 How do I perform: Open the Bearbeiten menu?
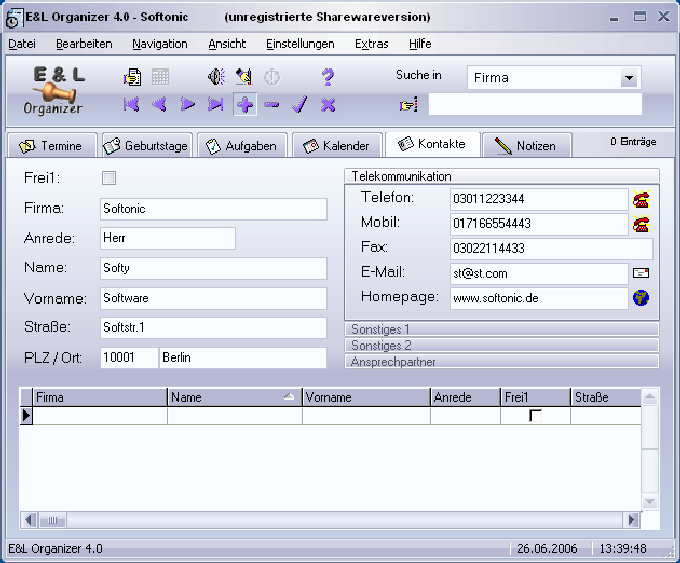click(84, 44)
